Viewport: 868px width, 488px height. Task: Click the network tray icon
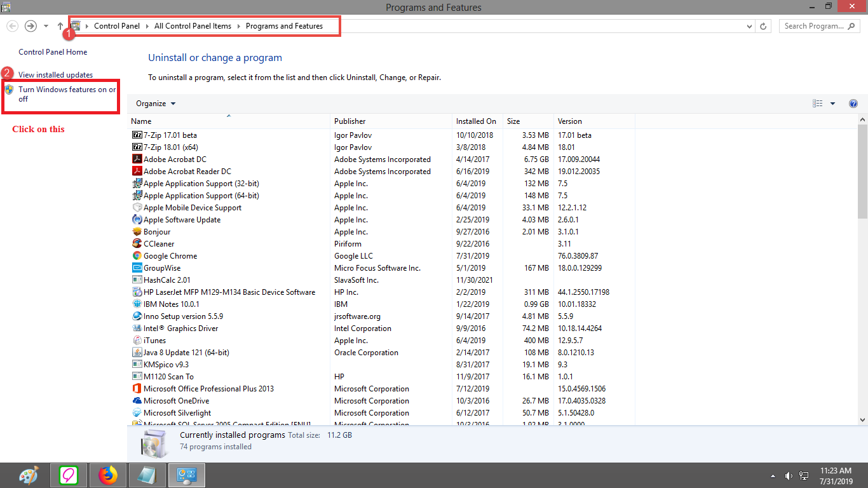coord(804,475)
